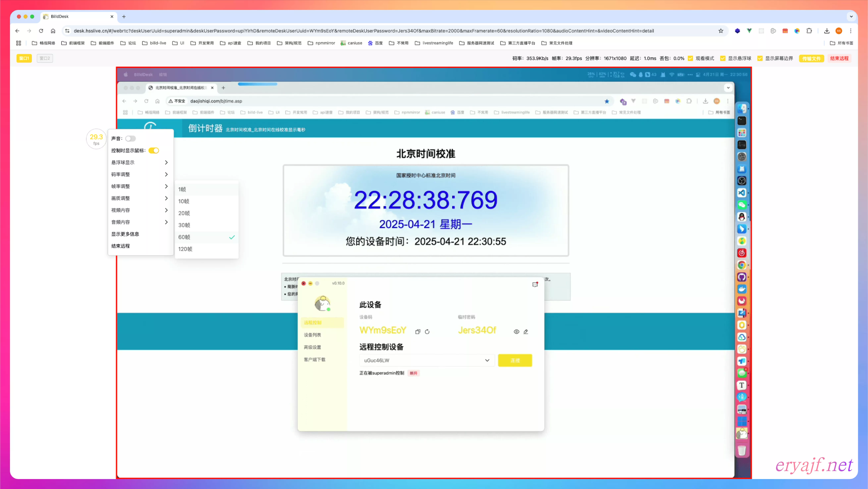
Task: Open the caniuse bookmark
Action: [x=351, y=43]
